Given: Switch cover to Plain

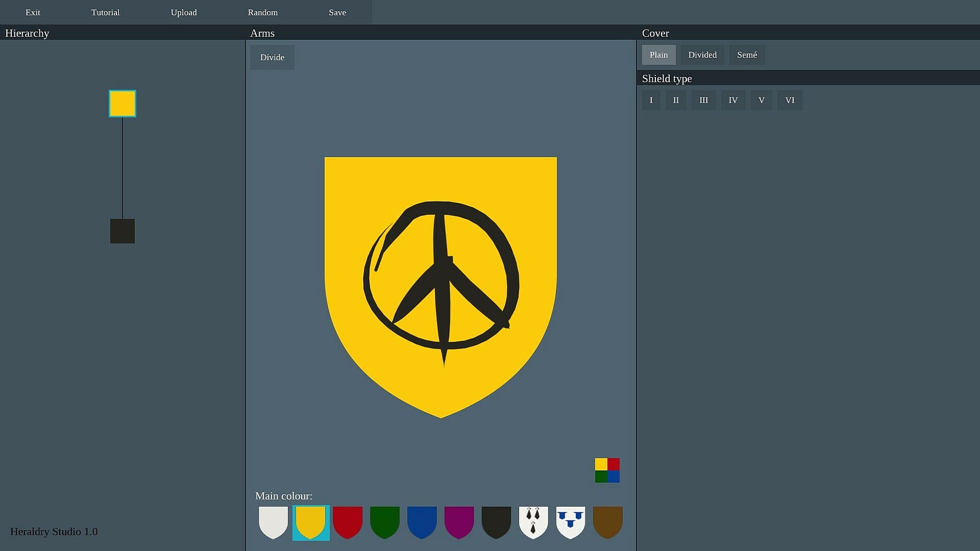Looking at the screenshot, I should [658, 55].
